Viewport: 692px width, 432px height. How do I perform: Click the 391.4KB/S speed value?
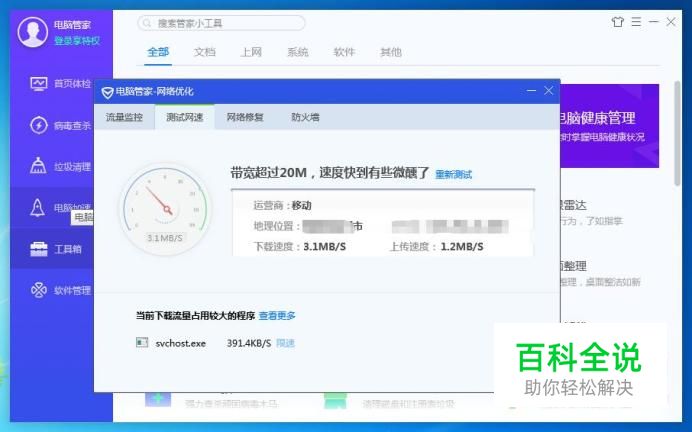[248, 343]
